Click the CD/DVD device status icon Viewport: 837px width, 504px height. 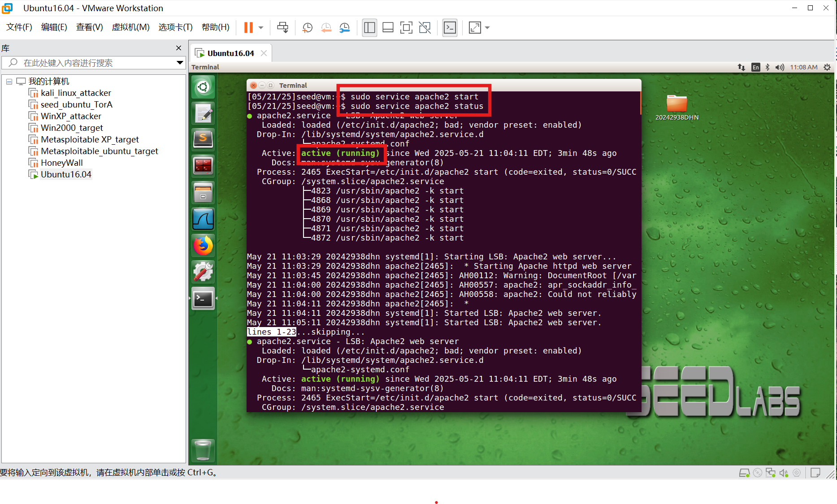[758, 473]
